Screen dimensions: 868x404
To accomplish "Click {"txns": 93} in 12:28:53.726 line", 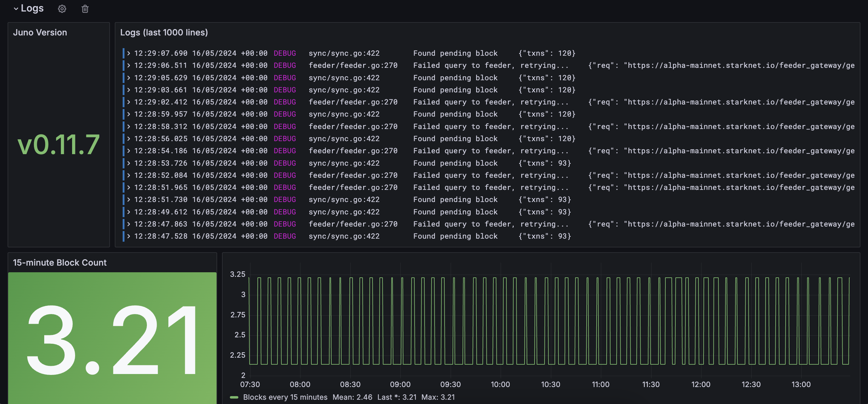I will click(x=545, y=163).
